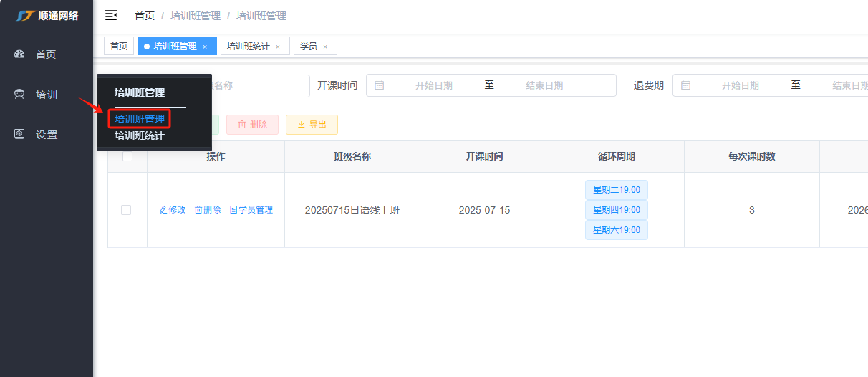The height and width of the screenshot is (377, 868).
Task: Expand the 培训 sidebar menu
Action: (47, 94)
